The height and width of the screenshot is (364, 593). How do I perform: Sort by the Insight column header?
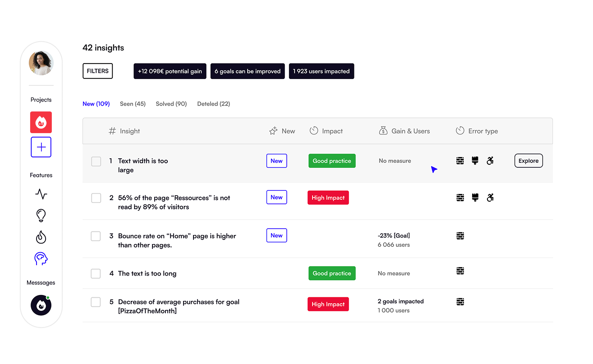(x=130, y=131)
